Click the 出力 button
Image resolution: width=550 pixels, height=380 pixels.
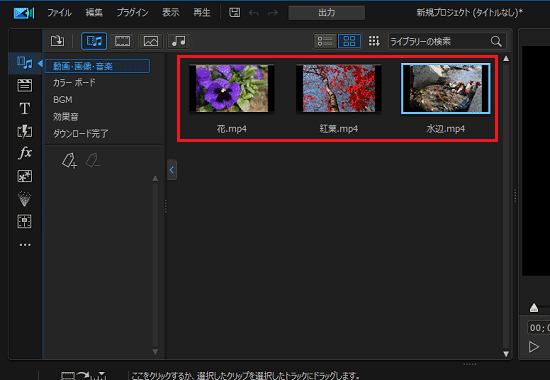coord(326,13)
